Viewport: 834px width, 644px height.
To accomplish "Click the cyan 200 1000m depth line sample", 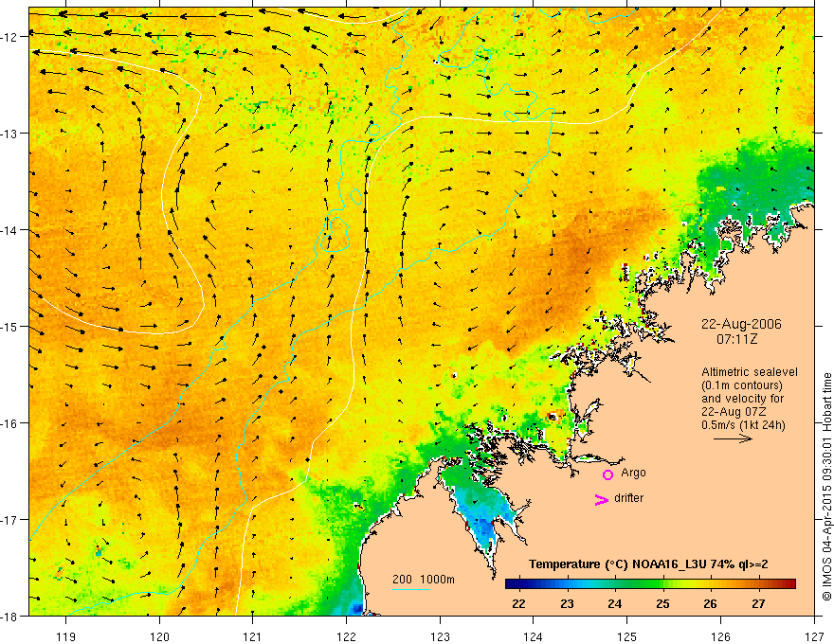I will [411, 589].
